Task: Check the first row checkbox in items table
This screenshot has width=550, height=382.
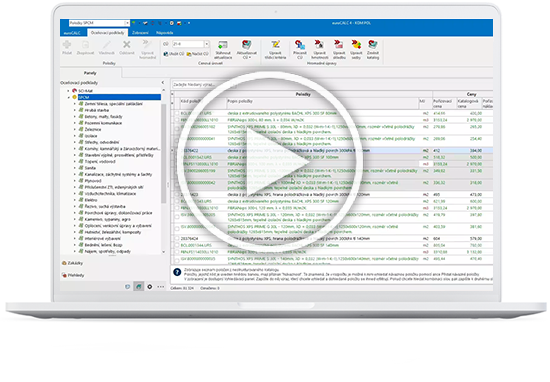Action: (x=177, y=113)
